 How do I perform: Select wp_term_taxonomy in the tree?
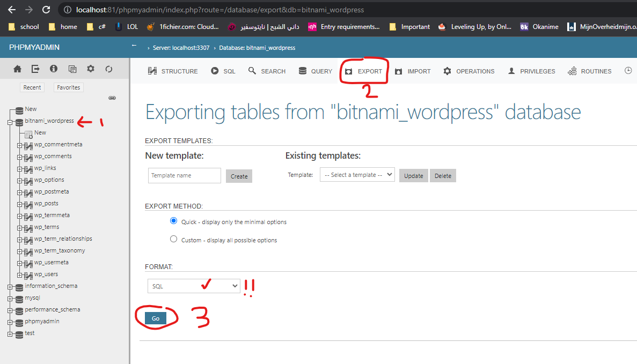pos(60,250)
